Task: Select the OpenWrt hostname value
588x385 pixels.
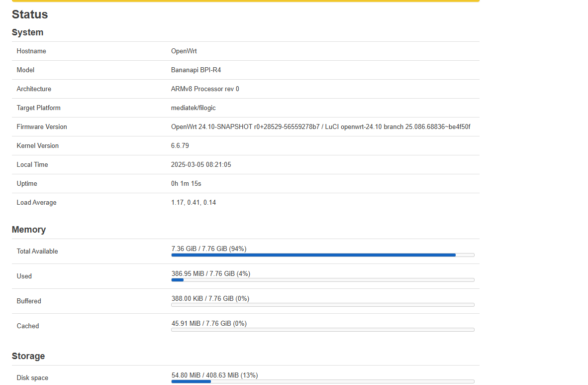Action: (184, 51)
